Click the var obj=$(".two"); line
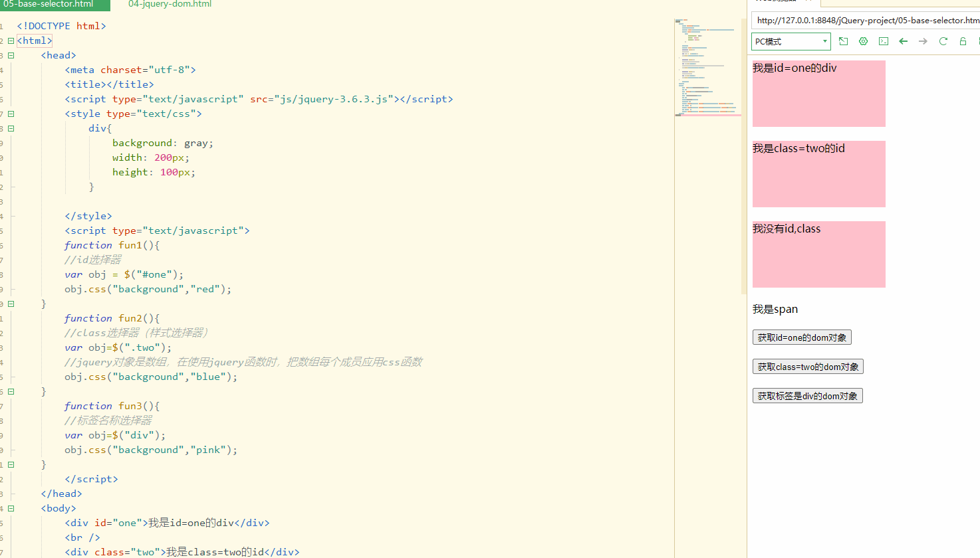 point(118,347)
